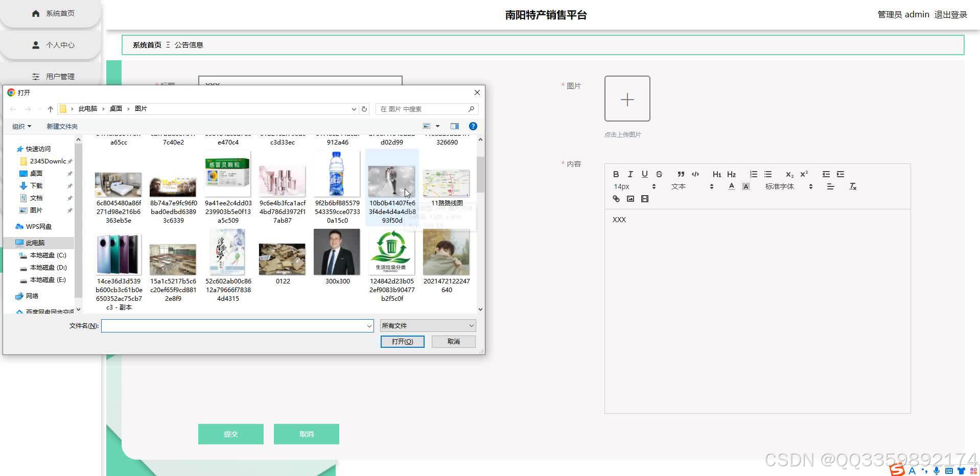Click the form 取消 button
Image resolution: width=980 pixels, height=476 pixels.
coord(306,434)
